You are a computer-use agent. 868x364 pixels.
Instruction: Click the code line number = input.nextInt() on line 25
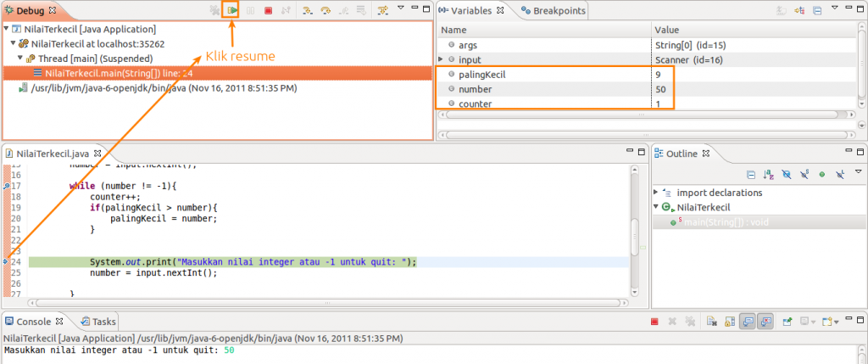click(x=154, y=273)
